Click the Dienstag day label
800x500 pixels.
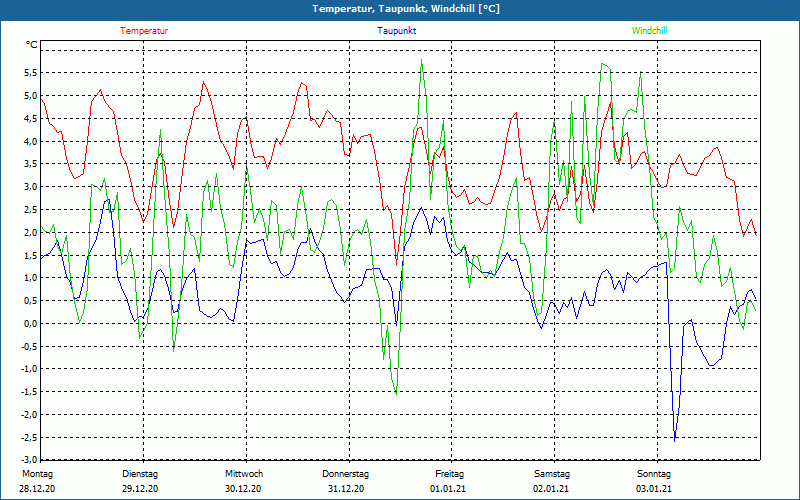coord(140,474)
